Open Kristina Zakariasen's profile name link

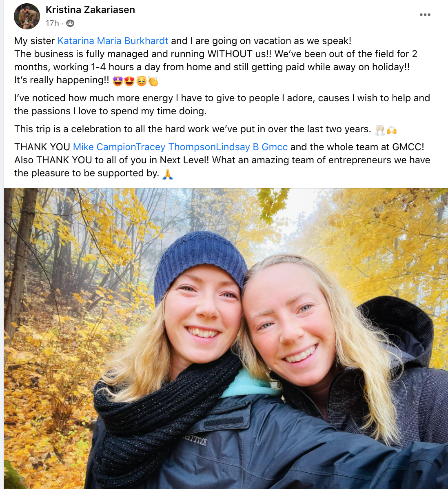point(90,10)
